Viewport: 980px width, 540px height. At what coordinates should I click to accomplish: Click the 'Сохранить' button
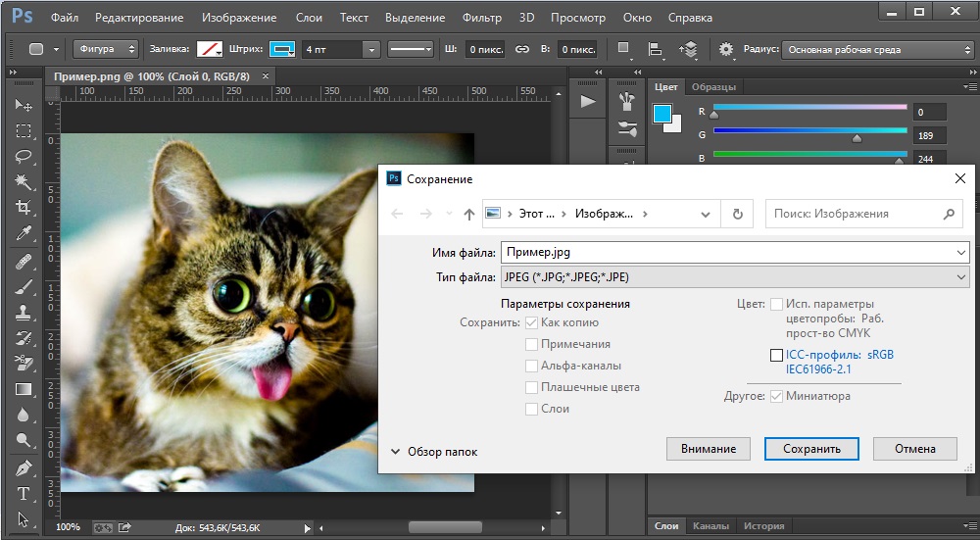[811, 449]
